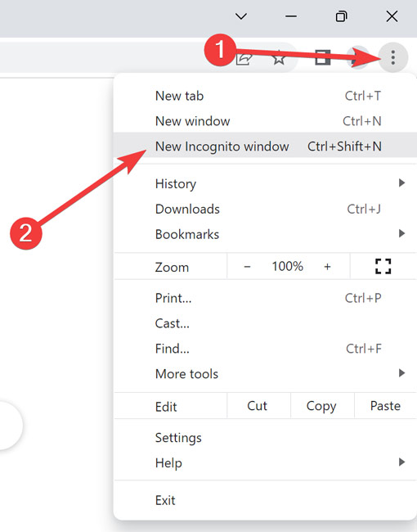This screenshot has height=532, width=417.
Task: Expand the History submenu
Action: pyautogui.click(x=266, y=183)
